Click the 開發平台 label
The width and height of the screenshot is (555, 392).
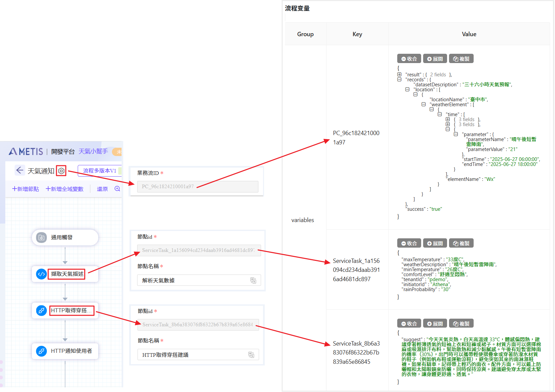click(x=63, y=152)
